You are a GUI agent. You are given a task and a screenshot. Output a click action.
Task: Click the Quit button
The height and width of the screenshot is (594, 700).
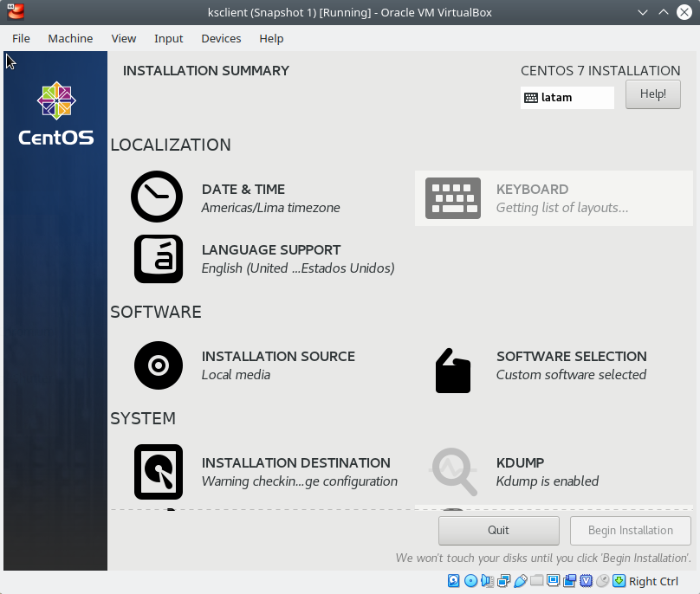coord(499,530)
